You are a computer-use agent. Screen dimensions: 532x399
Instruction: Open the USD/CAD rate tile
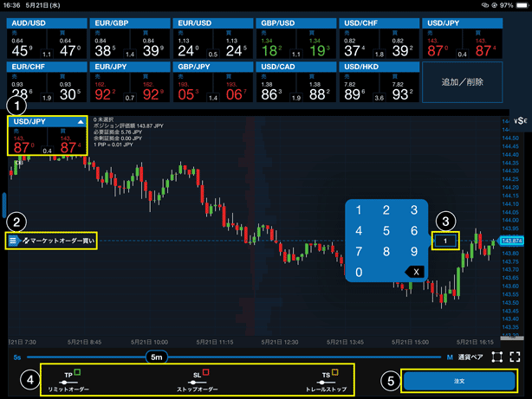296,81
